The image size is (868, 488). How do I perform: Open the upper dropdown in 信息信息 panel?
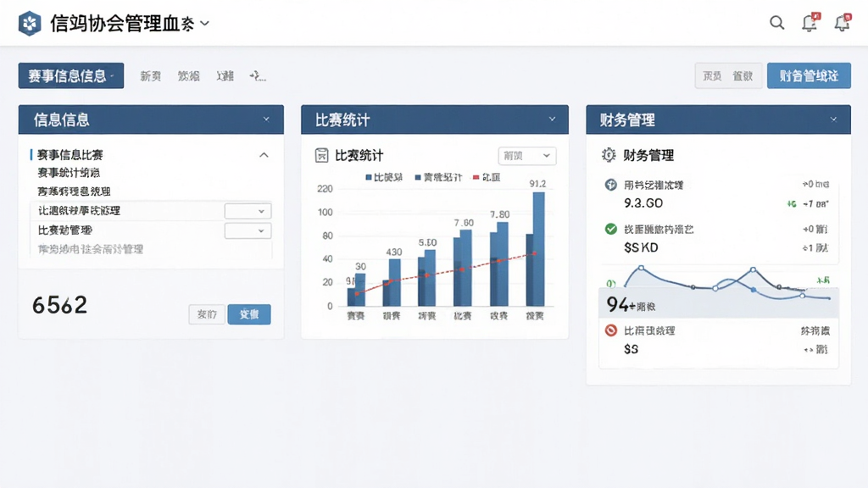pyautogui.click(x=248, y=211)
